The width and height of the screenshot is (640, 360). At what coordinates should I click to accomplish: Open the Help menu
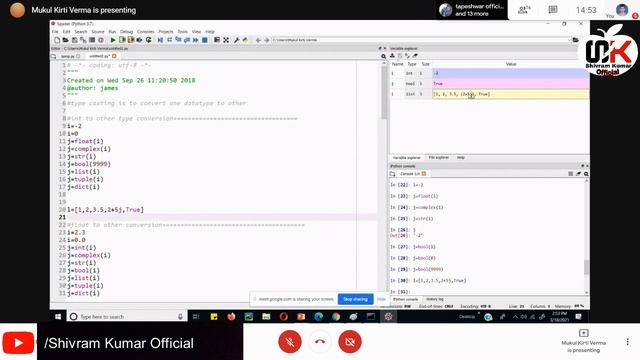click(210, 31)
